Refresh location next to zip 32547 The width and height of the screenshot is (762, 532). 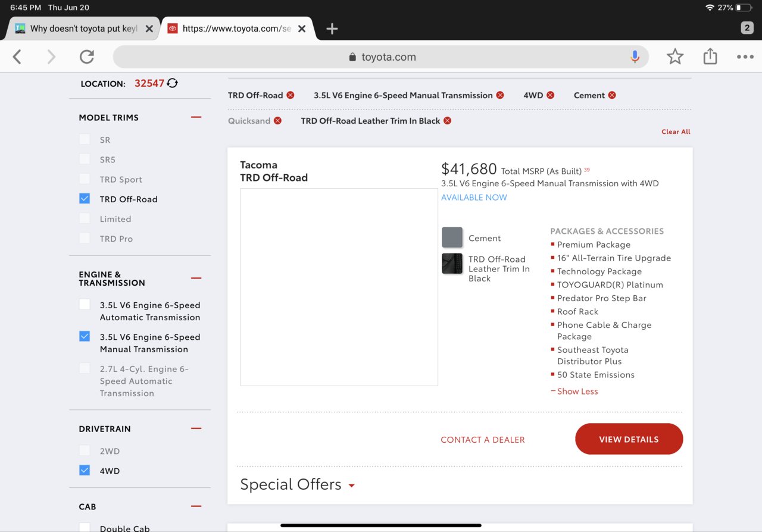click(173, 83)
